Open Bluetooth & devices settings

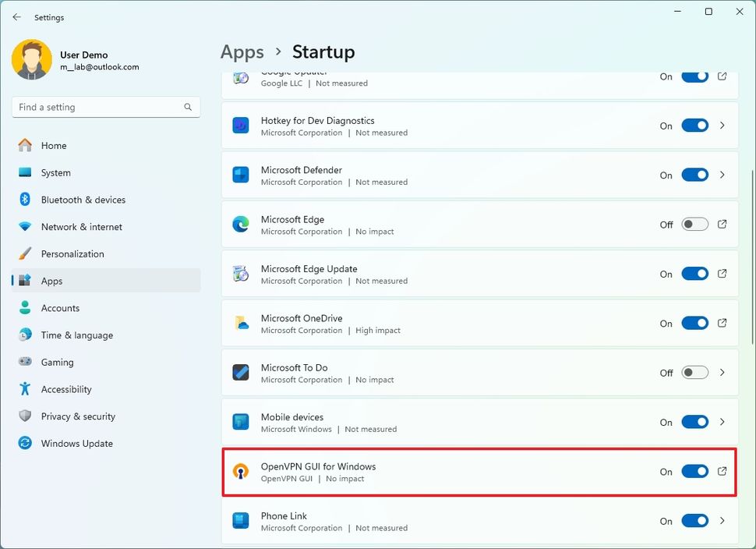click(81, 200)
